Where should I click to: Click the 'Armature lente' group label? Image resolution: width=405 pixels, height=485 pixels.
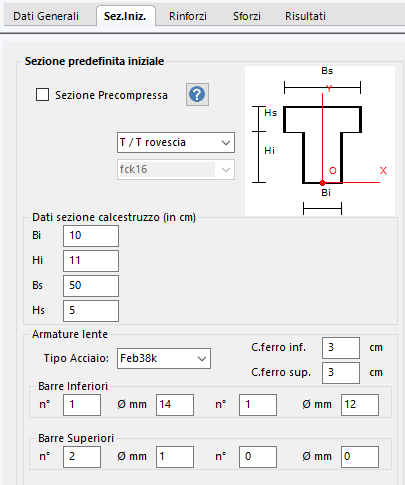tap(70, 334)
